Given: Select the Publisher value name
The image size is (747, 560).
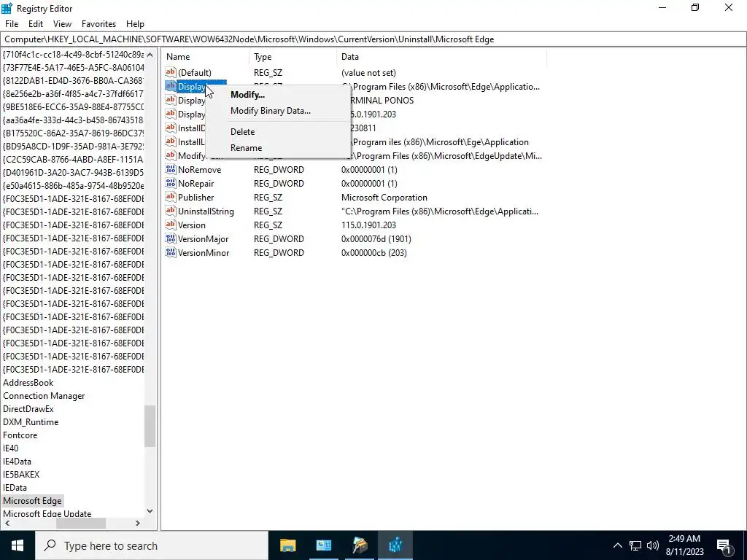Looking at the screenshot, I should pos(196,197).
